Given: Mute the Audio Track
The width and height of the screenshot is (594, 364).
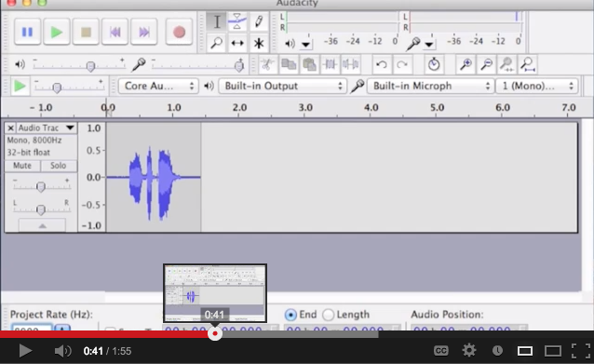Looking at the screenshot, I should [x=22, y=166].
